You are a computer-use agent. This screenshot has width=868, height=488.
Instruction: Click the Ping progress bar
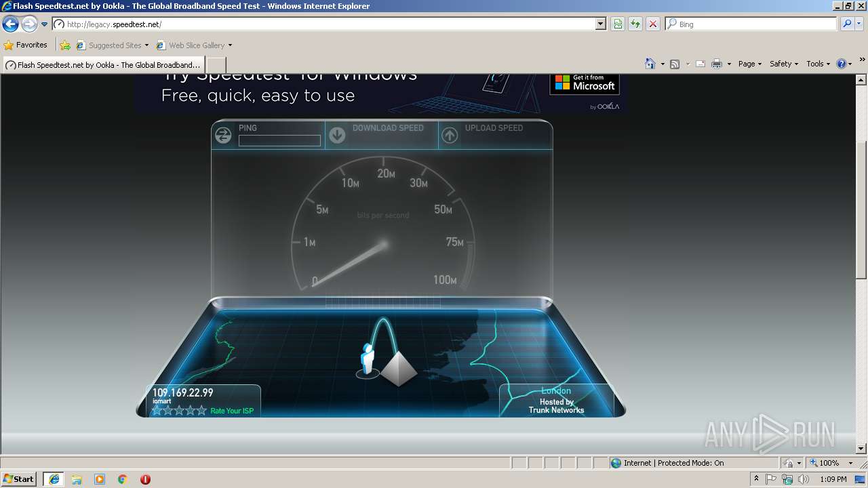[279, 140]
